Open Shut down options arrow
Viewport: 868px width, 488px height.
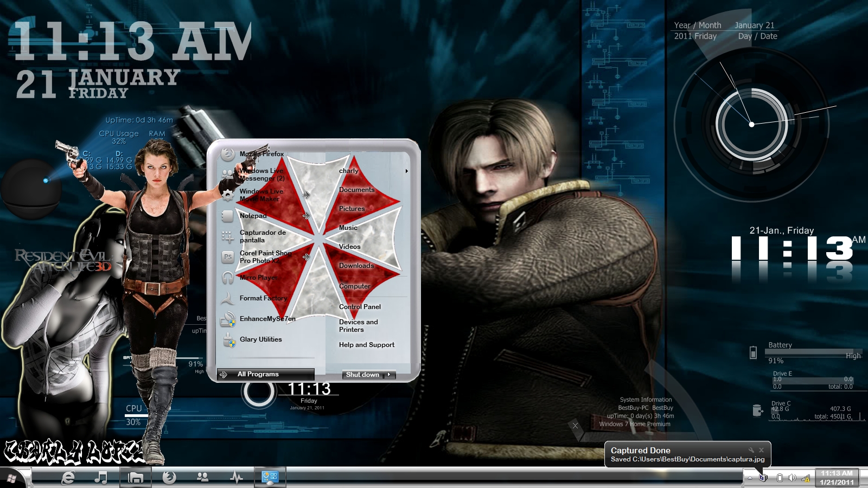point(389,375)
